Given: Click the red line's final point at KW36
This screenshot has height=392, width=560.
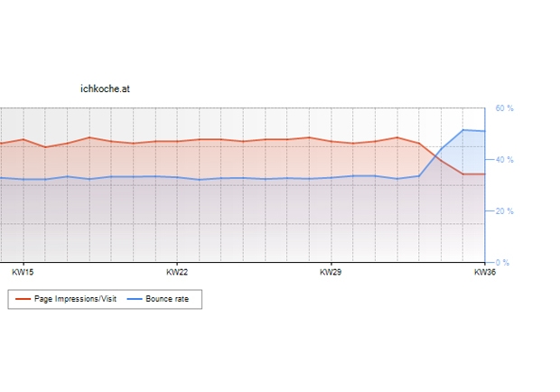Looking at the screenshot, I should click(484, 174).
